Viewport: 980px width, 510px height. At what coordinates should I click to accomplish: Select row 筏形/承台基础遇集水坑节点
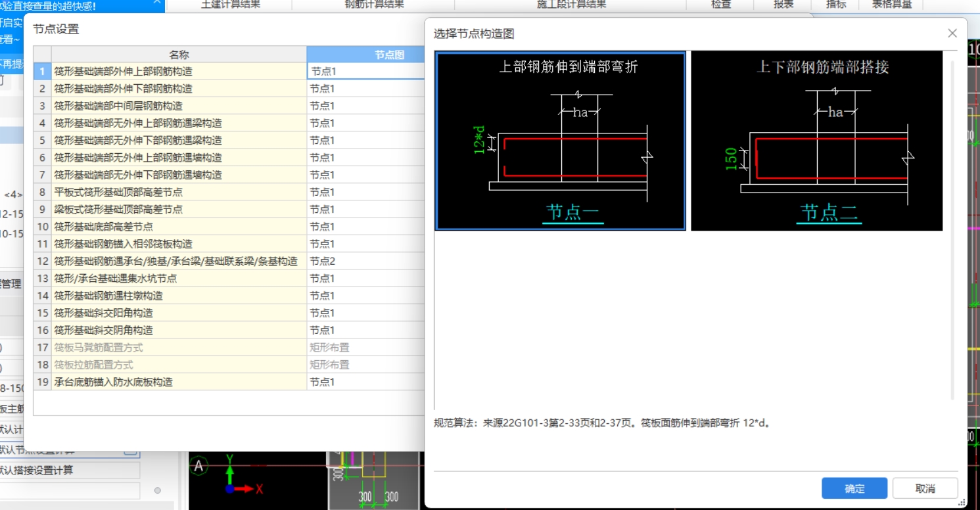click(179, 278)
